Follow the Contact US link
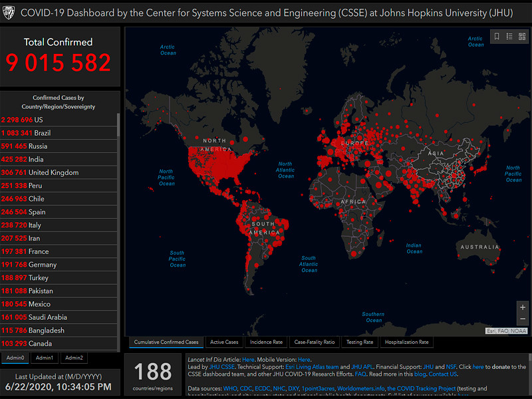532x399 pixels. 443,374
